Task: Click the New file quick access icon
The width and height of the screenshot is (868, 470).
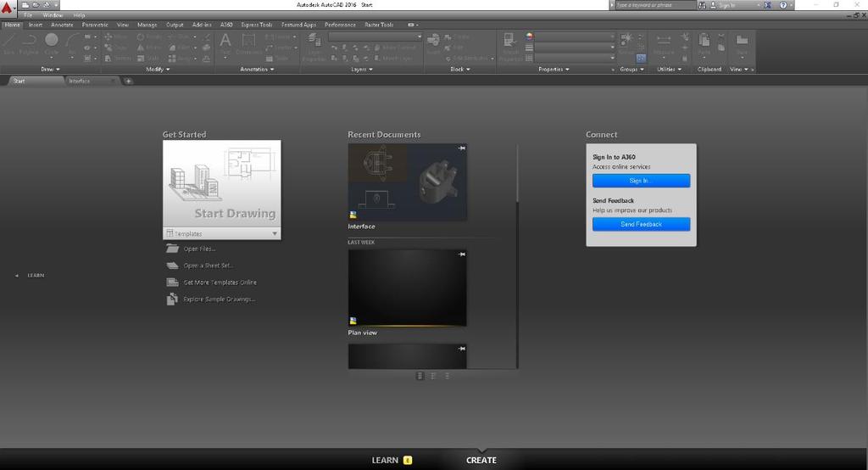Action: (x=25, y=5)
